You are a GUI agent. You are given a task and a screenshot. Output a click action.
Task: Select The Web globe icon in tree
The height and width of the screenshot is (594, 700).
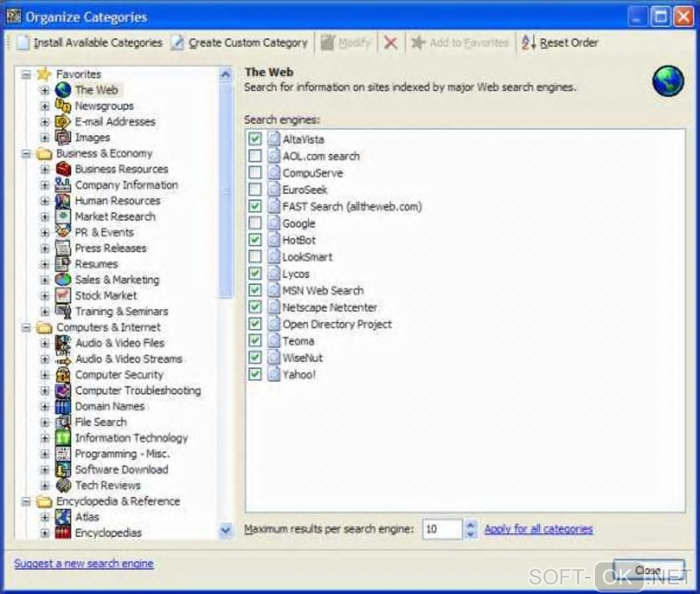click(63, 90)
